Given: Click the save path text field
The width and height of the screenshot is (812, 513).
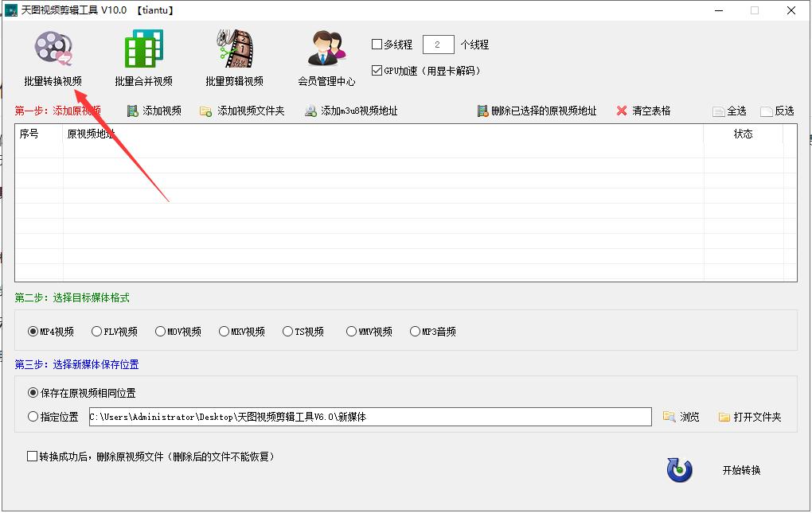Looking at the screenshot, I should tap(370, 417).
